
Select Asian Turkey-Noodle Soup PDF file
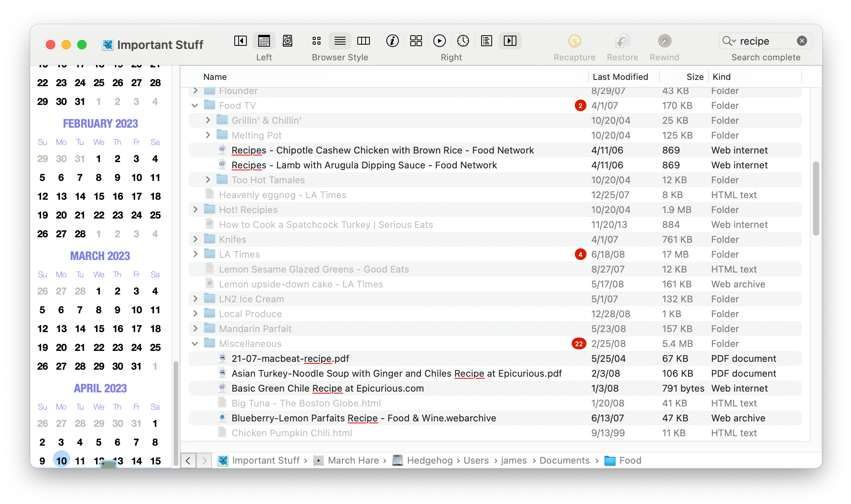click(495, 373)
